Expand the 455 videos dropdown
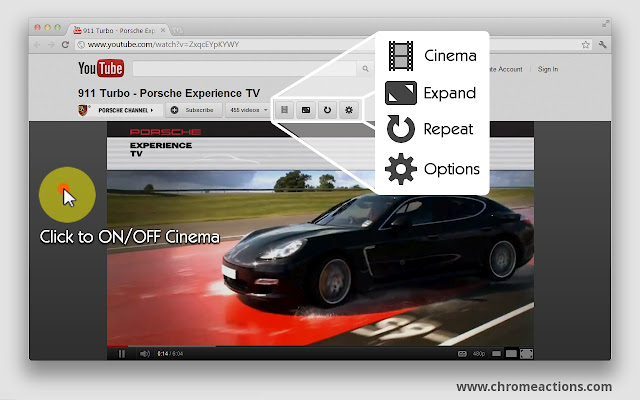 coord(248,110)
